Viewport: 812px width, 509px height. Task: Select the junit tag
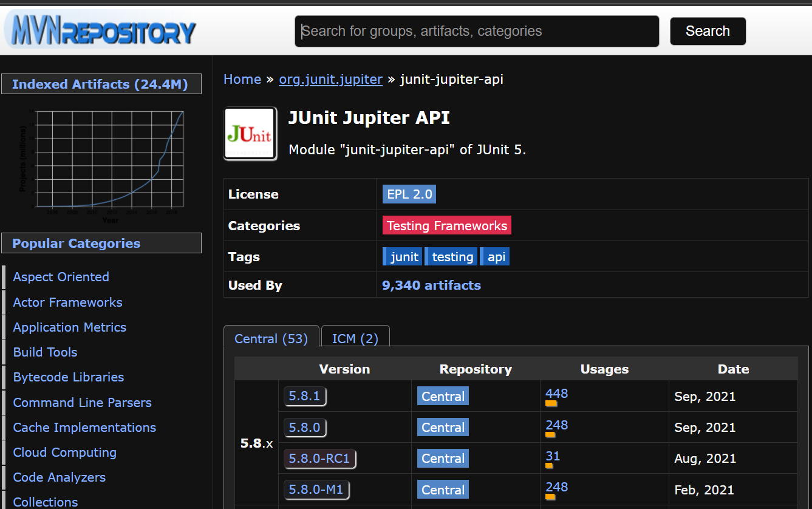tap(403, 256)
